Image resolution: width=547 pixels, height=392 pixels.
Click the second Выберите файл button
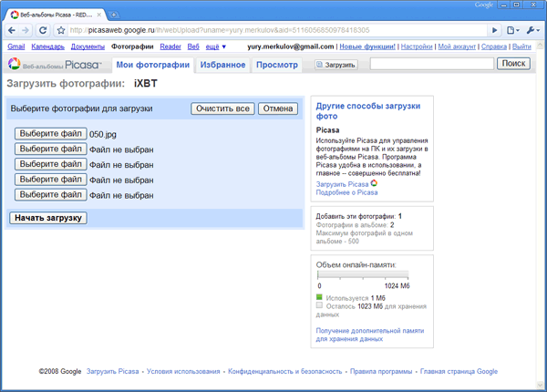pyautogui.click(x=50, y=149)
